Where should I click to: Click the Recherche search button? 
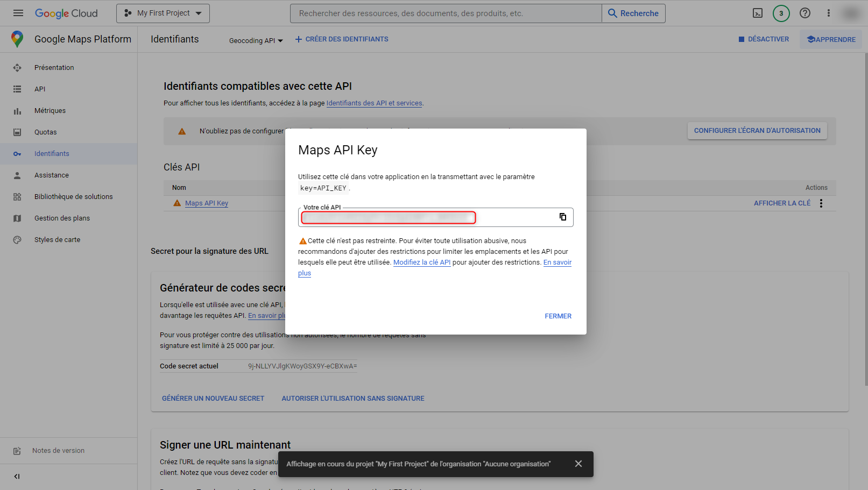pos(633,13)
